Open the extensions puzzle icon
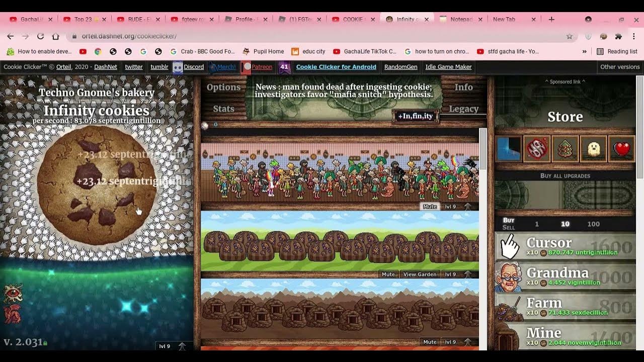The height and width of the screenshot is (362, 644). [x=618, y=36]
